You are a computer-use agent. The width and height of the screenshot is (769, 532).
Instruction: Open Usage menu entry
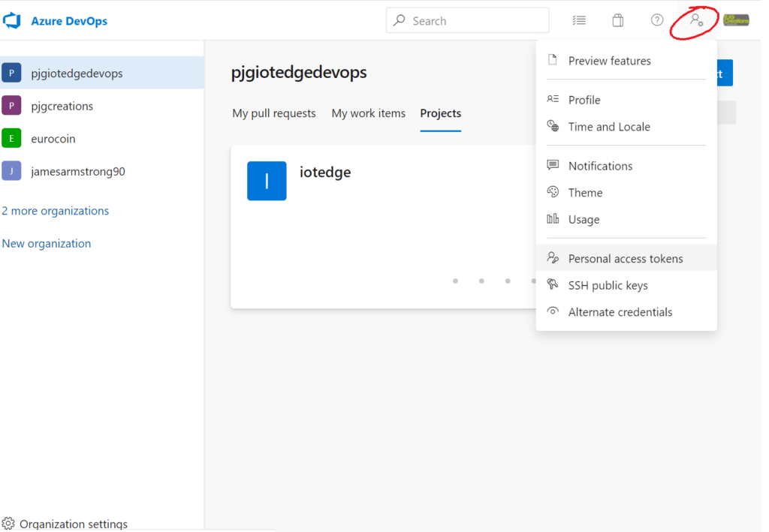pyautogui.click(x=626, y=219)
